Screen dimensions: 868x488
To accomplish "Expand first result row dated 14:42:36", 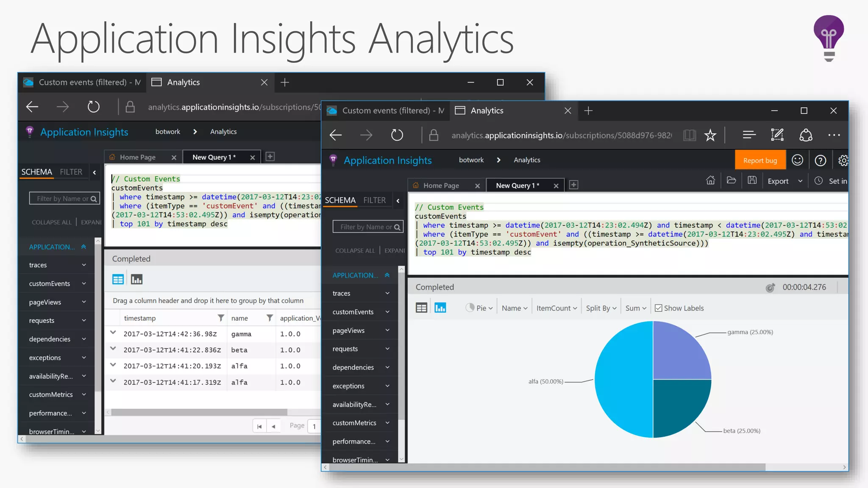I will (x=113, y=333).
